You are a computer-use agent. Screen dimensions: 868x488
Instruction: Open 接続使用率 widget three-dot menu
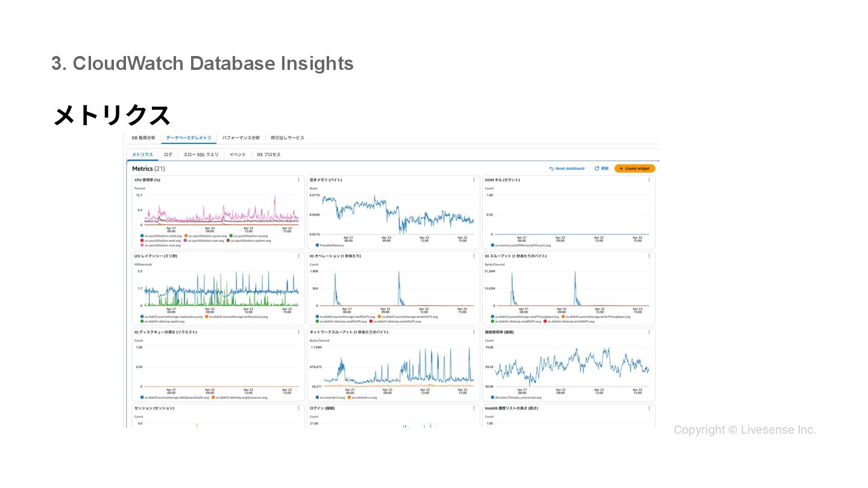click(x=649, y=332)
